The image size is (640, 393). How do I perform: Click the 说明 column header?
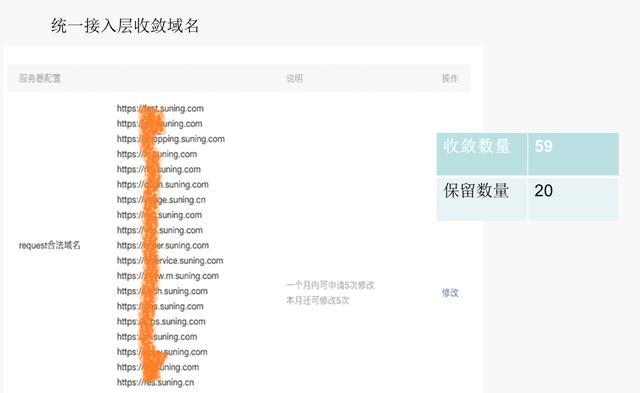pyautogui.click(x=294, y=78)
